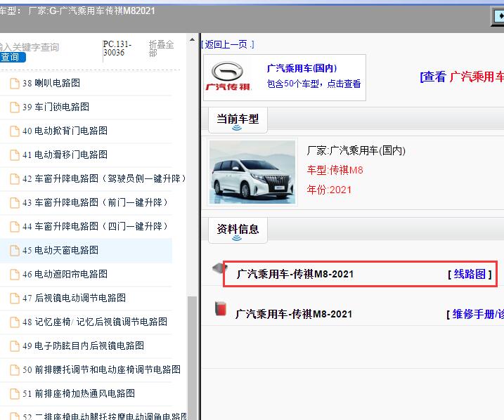This screenshot has width=504, height=420.
Task: Click the red book icon beside 维修手册 entry
Action: [x=221, y=308]
